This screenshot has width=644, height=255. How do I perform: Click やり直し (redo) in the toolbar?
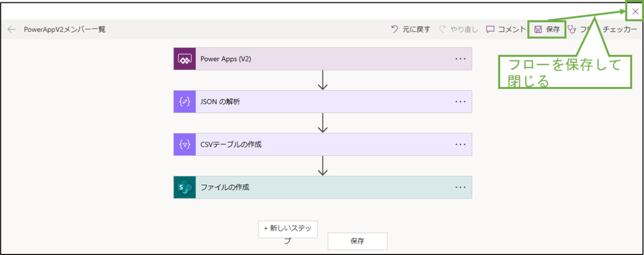coord(459,30)
